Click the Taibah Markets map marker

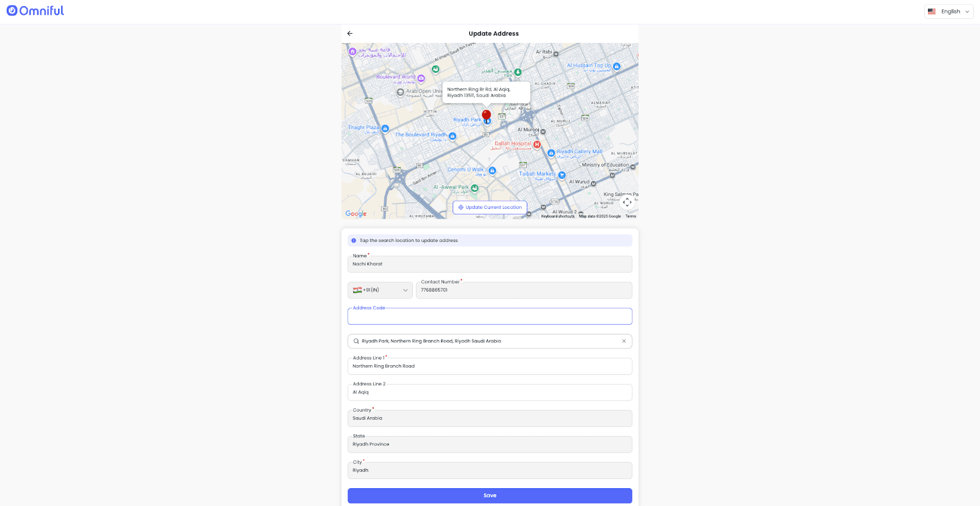pos(562,175)
